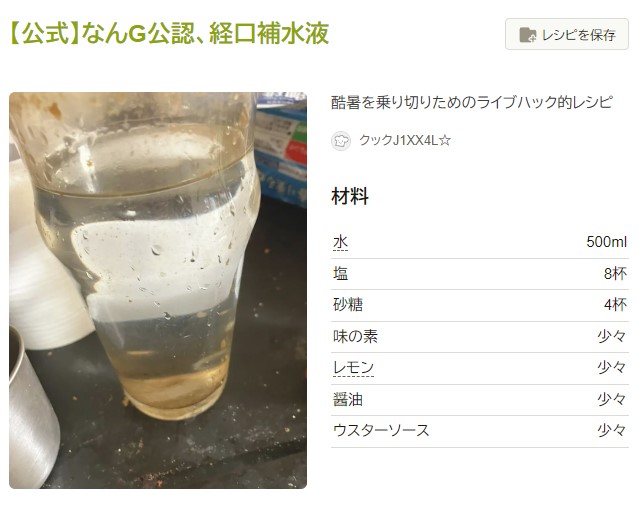The height and width of the screenshot is (506, 640).
Task: Click the recipe description about 酷暑
Action: pyautogui.click(x=472, y=102)
